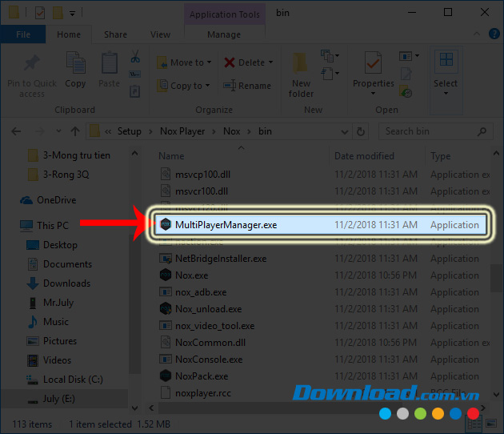
Task: Click the Paste clipboard icon
Action: click(x=110, y=62)
